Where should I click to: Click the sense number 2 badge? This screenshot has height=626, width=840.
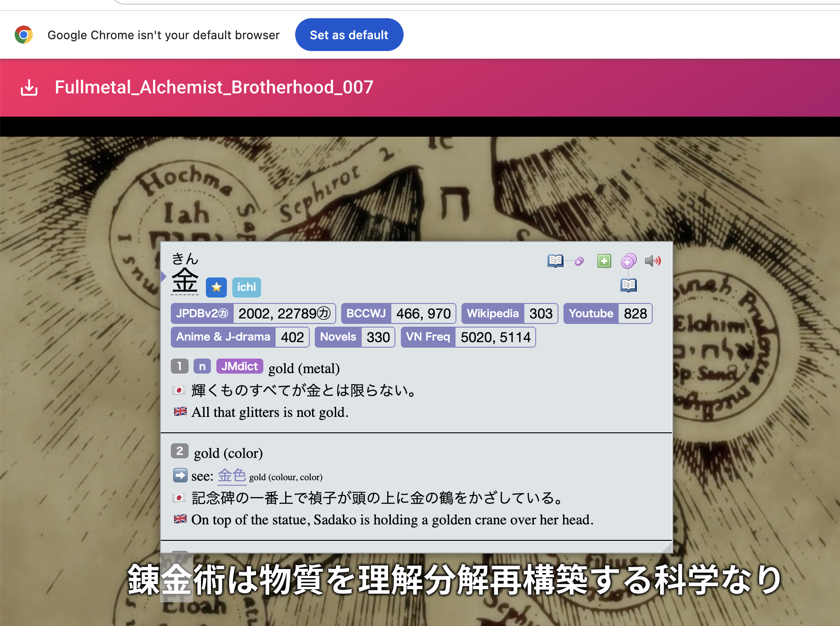[x=179, y=451]
